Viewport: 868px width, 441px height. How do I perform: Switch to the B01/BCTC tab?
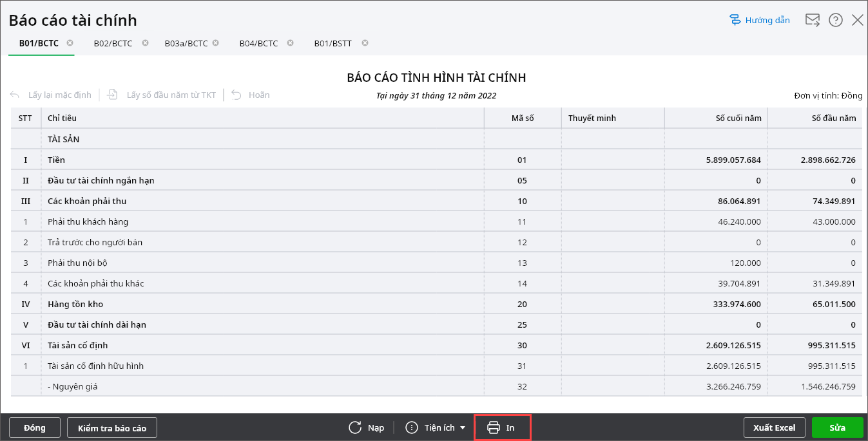tap(39, 43)
